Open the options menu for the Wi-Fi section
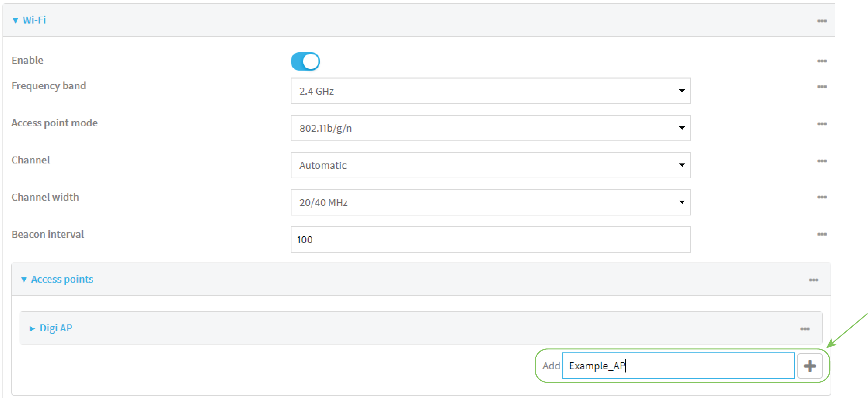The width and height of the screenshot is (868, 398). pos(822,20)
